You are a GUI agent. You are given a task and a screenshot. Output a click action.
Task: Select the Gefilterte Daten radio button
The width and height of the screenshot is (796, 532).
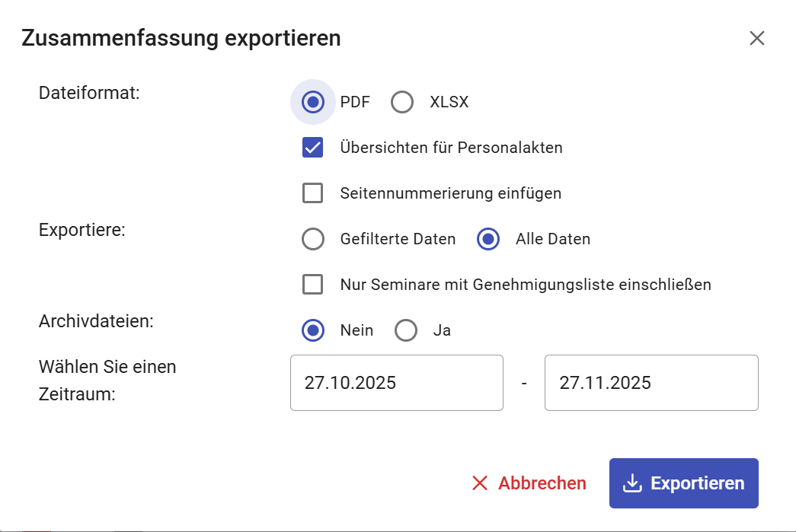pos(313,239)
